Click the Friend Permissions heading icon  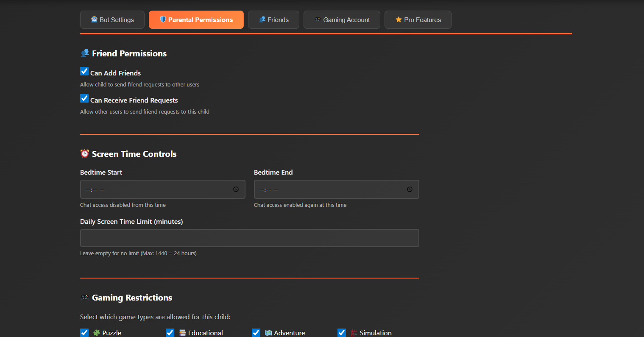click(85, 53)
